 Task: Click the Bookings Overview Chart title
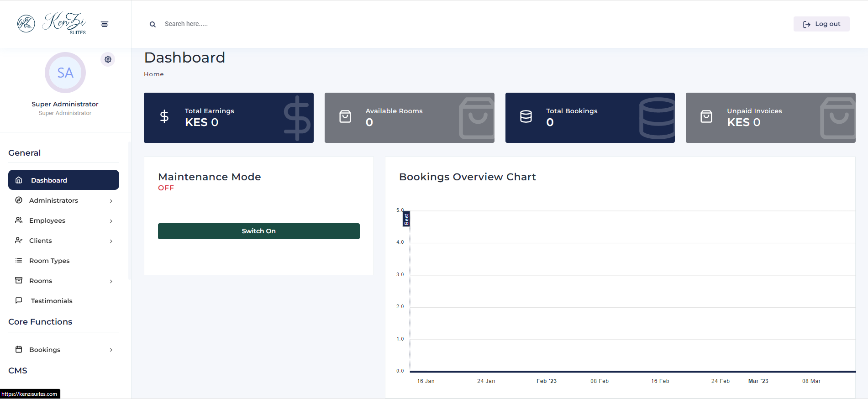click(x=468, y=177)
